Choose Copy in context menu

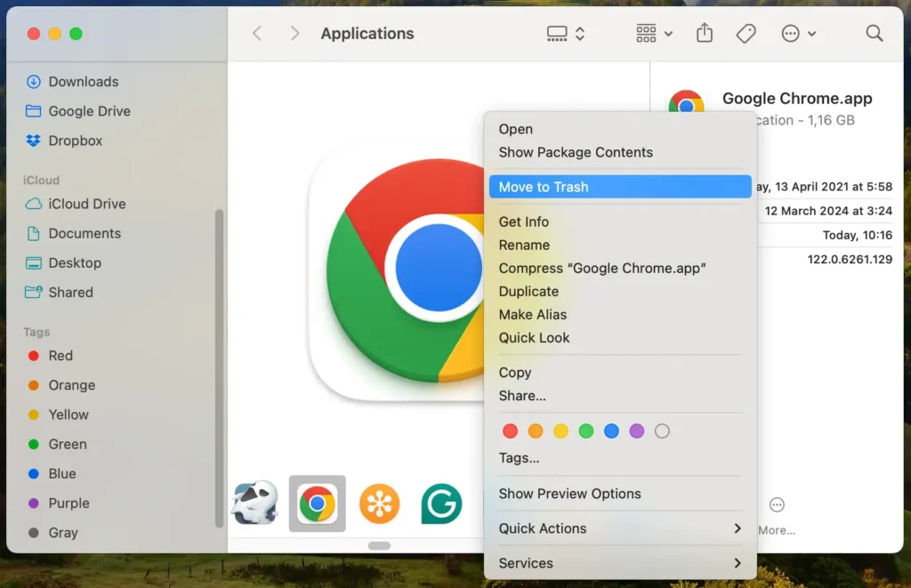pyautogui.click(x=620, y=373)
